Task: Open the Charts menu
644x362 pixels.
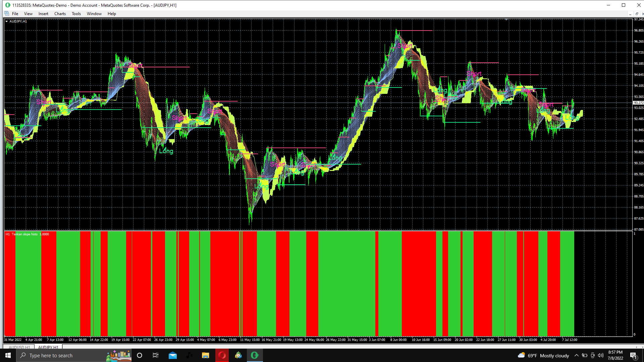Action: coord(60,14)
